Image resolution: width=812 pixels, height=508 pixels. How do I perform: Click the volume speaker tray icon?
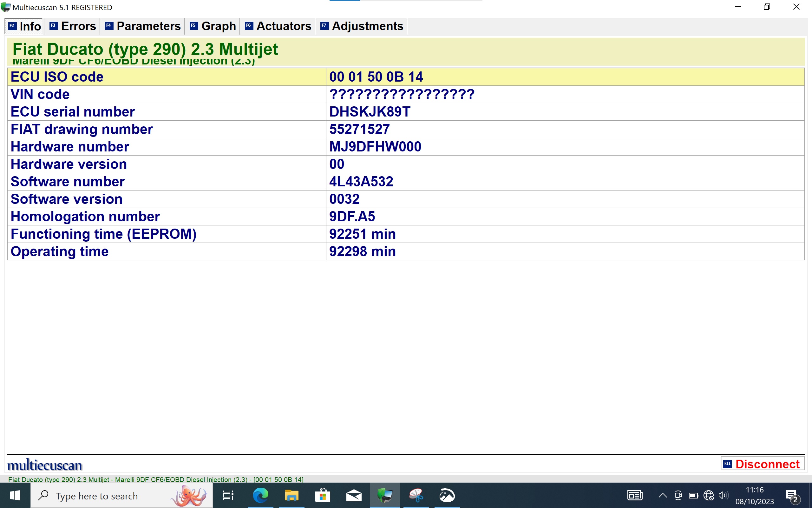pos(723,496)
